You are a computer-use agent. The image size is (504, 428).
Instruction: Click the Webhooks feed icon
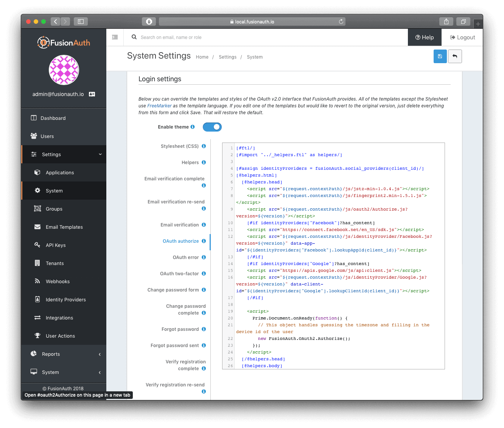coord(37,281)
